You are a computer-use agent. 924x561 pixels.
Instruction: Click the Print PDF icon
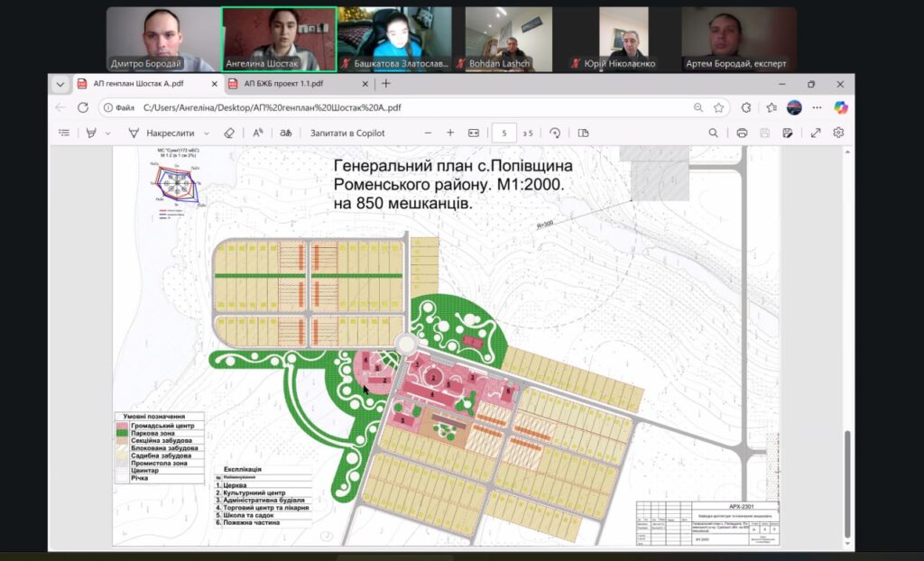click(x=742, y=133)
